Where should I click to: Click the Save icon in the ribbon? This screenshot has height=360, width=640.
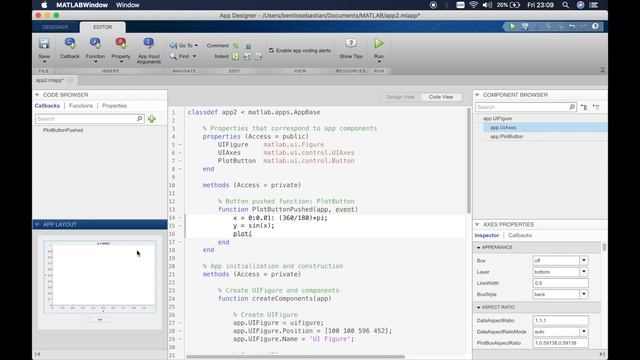tap(44, 44)
